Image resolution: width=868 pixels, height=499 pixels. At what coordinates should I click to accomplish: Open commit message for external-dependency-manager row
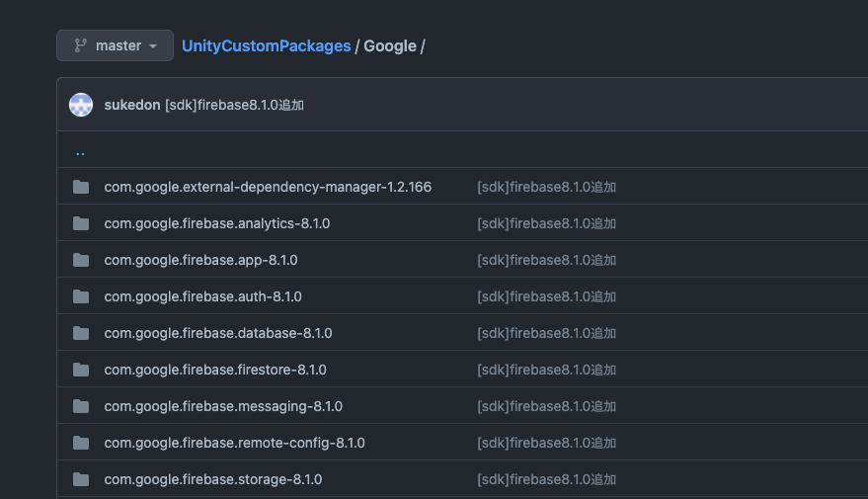coord(547,187)
